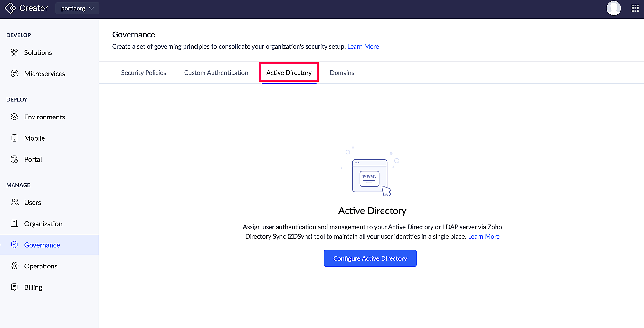The width and height of the screenshot is (644, 328).
Task: Open Learn More link about ZDSync
Action: [484, 237]
